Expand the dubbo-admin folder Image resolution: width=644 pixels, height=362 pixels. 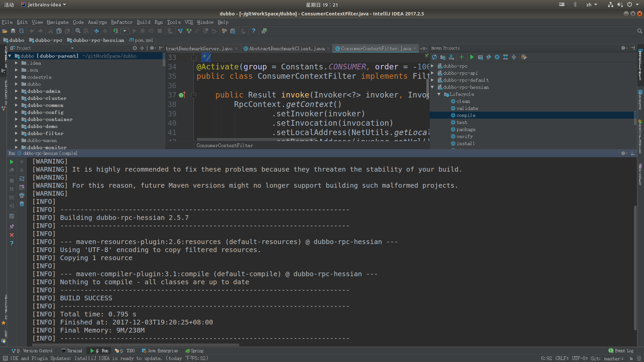pyautogui.click(x=16, y=91)
